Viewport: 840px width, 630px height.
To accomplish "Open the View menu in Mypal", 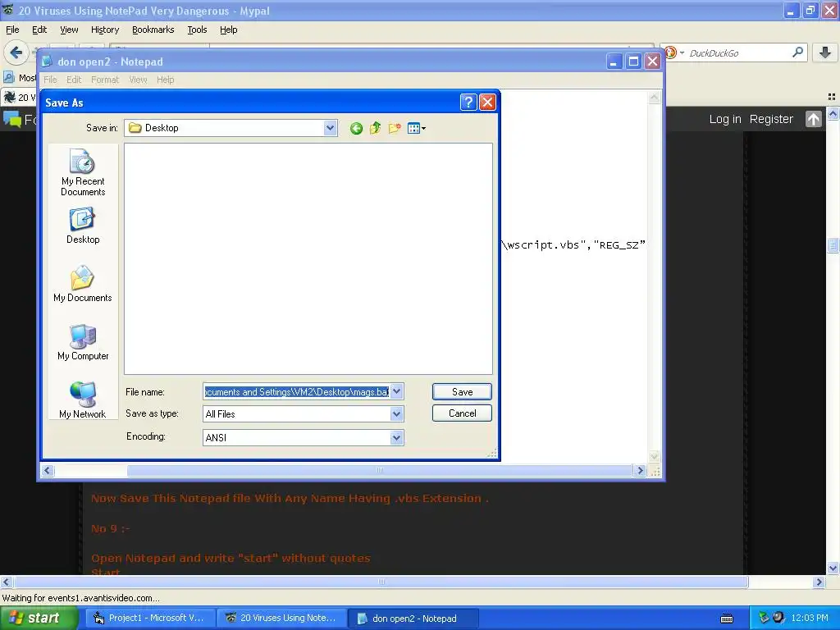I will tap(69, 30).
